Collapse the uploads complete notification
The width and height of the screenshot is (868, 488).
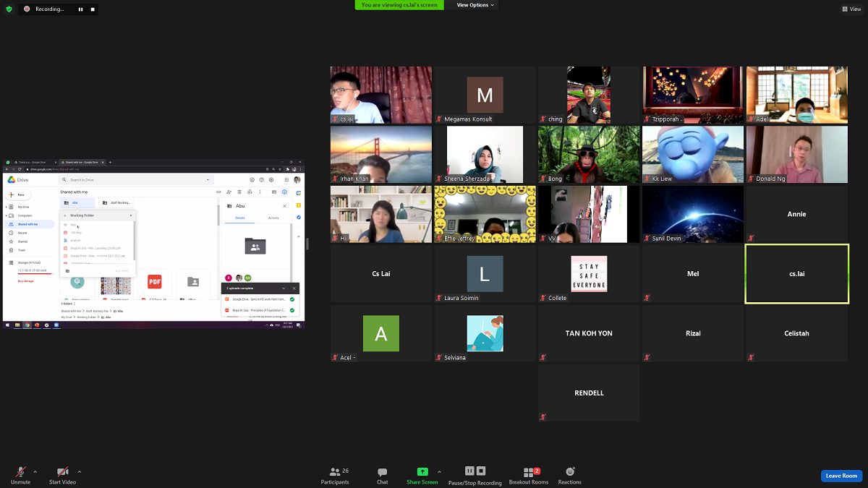coord(284,288)
